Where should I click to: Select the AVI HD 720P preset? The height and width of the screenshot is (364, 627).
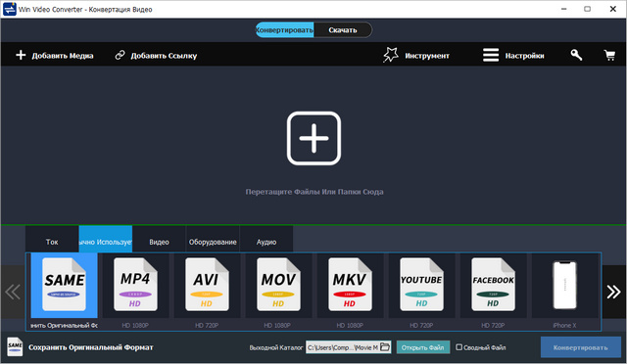(x=207, y=286)
